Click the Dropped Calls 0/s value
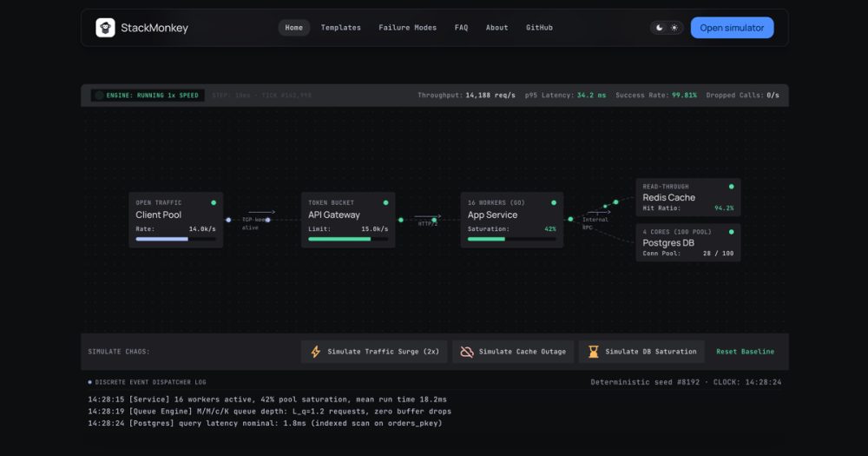This screenshot has height=456, width=868. pos(773,96)
